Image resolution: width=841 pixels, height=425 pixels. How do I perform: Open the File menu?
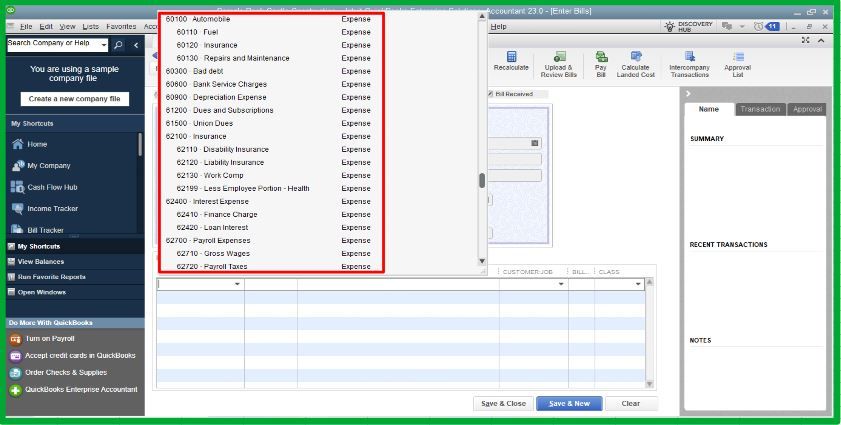click(25, 26)
